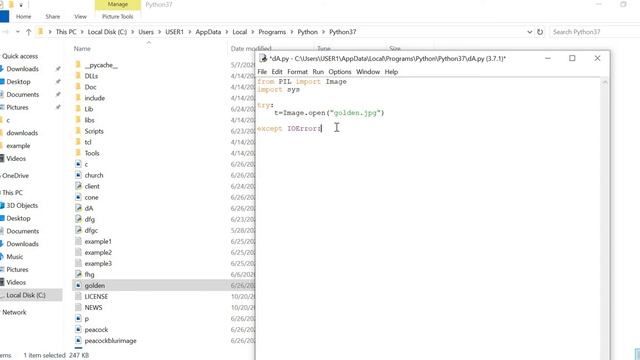The image size is (640, 360).
Task: Select the cone image file icon
Action: click(x=78, y=197)
